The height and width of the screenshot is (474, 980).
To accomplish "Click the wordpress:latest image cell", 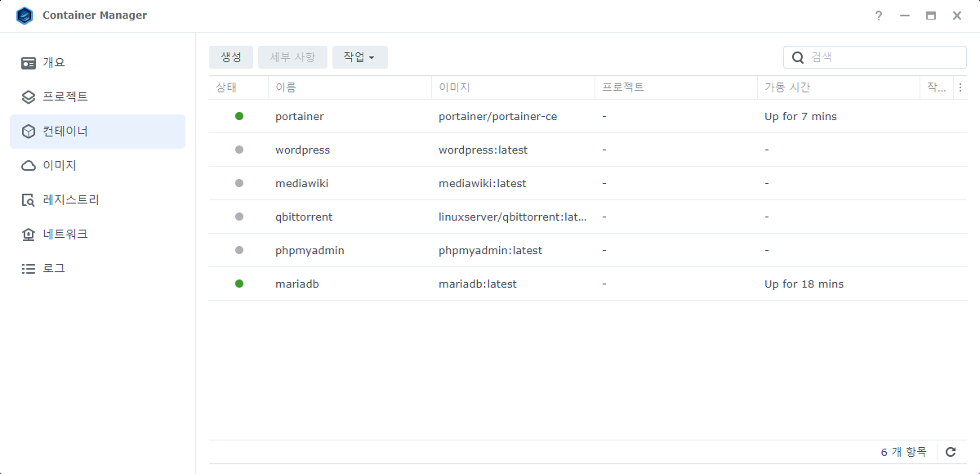I will point(483,150).
